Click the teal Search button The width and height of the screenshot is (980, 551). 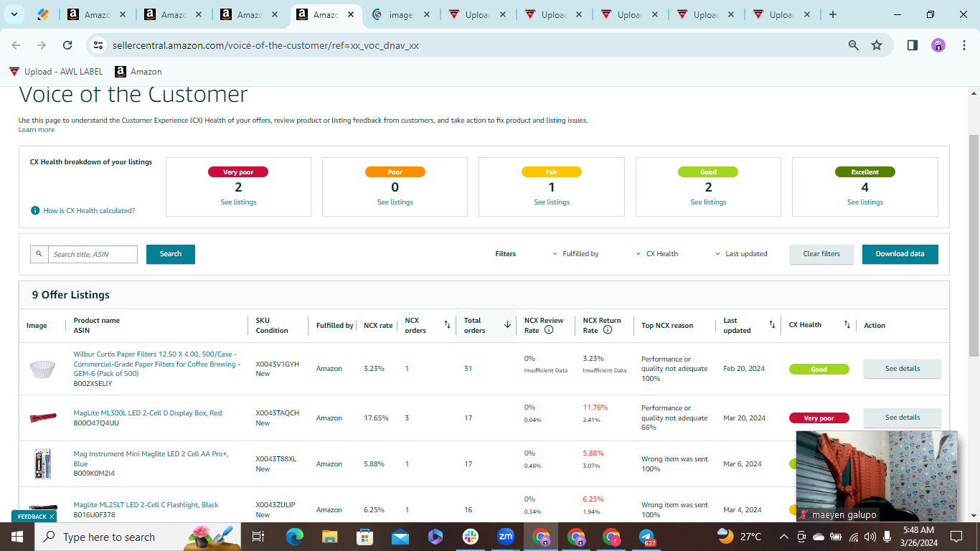(171, 254)
